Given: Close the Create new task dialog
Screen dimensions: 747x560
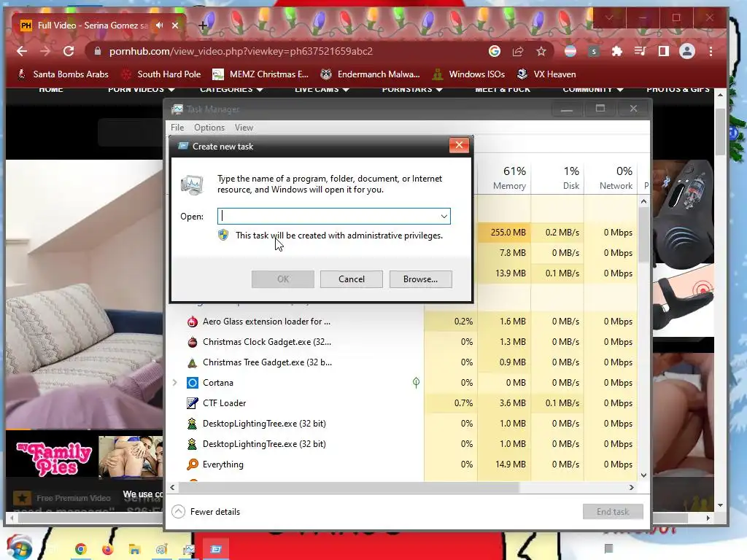Looking at the screenshot, I should coord(459,145).
